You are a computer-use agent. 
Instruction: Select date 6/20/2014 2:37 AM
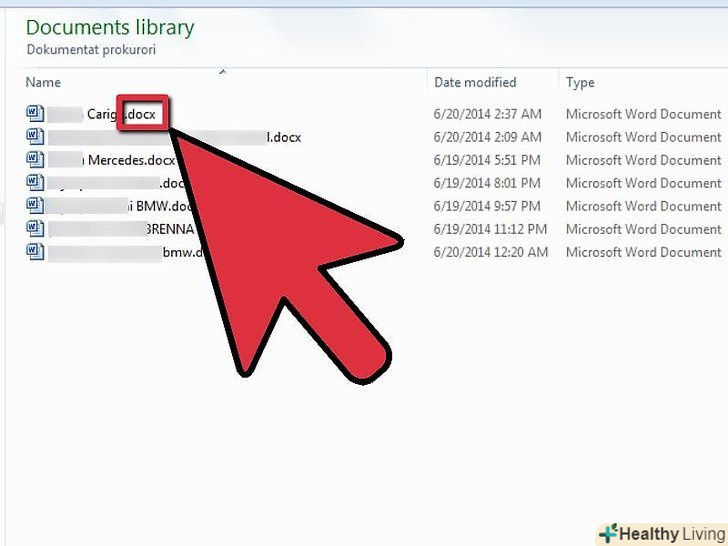[487, 114]
